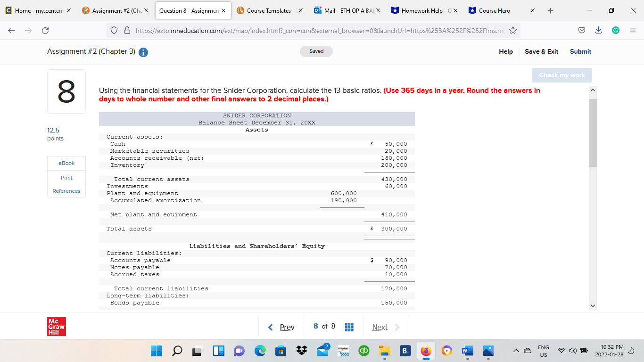This screenshot has height=362, width=644.
Task: Open the References resource
Action: [x=66, y=191]
